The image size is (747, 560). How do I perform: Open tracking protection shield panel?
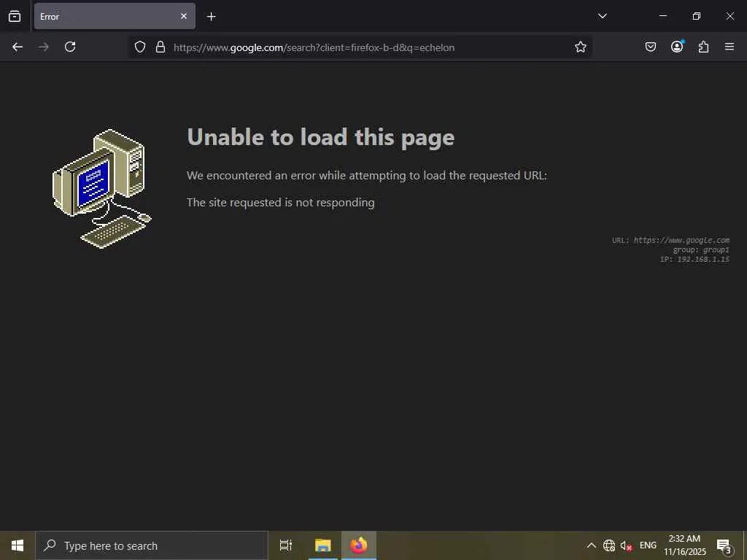pos(139,47)
